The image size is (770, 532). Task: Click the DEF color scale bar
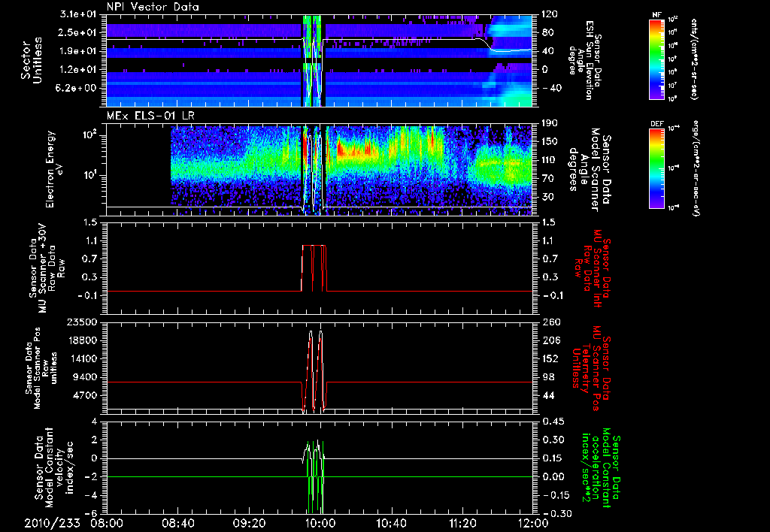point(657,168)
